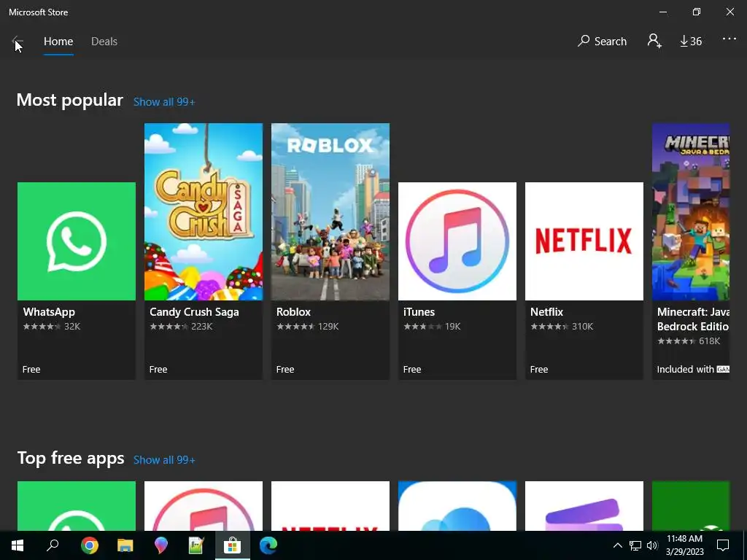This screenshot has height=560, width=747.
Task: Click Microsoft Store taskbar icon
Action: point(233,545)
